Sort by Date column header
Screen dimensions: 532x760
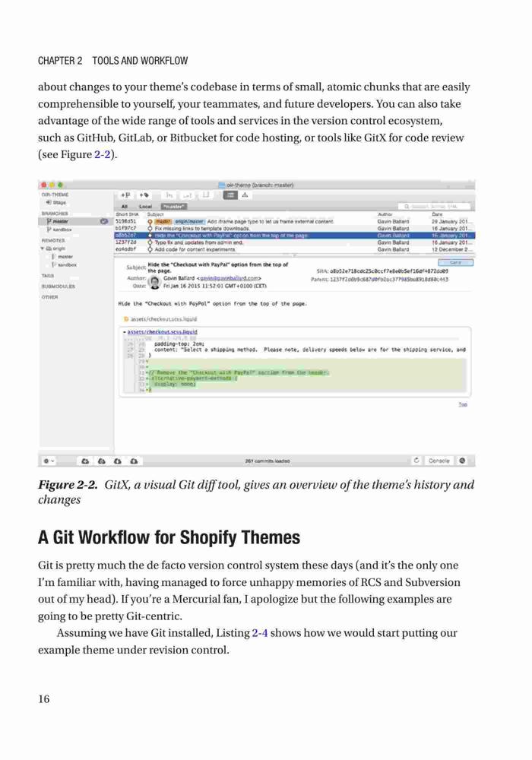tap(437, 214)
